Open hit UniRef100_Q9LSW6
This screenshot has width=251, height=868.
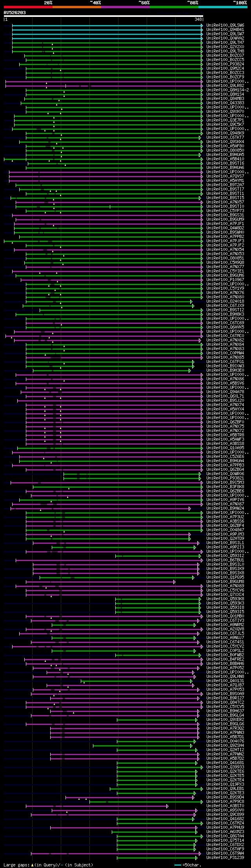coord(225,25)
